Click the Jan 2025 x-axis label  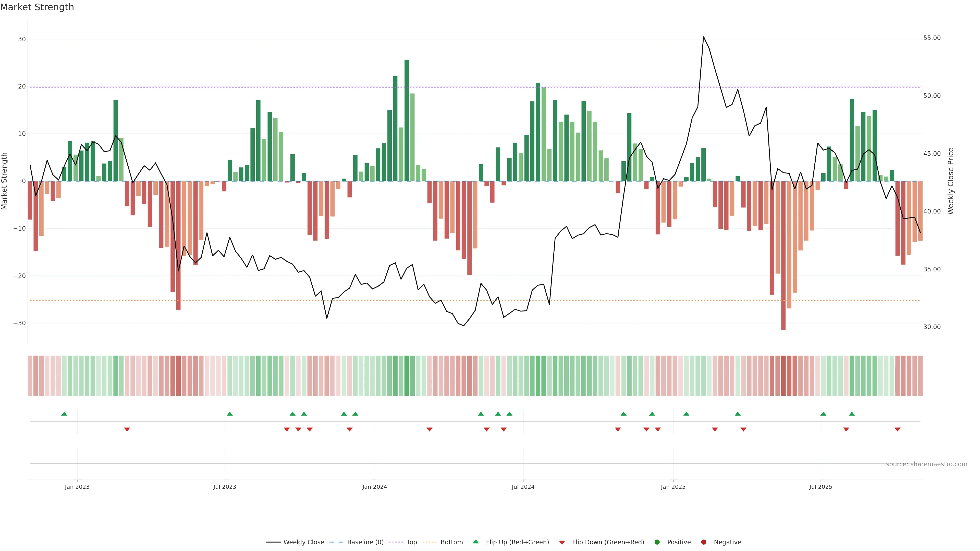(x=673, y=487)
